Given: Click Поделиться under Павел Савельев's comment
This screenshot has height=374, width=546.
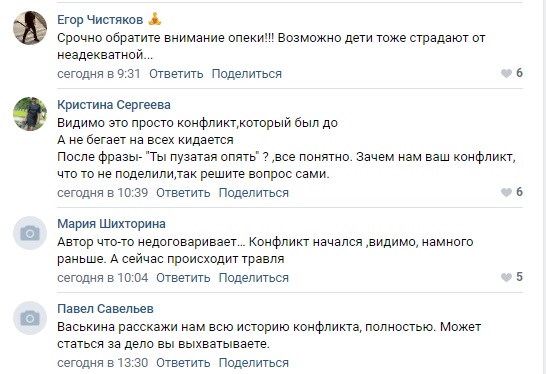Looking at the screenshot, I should 254,363.
